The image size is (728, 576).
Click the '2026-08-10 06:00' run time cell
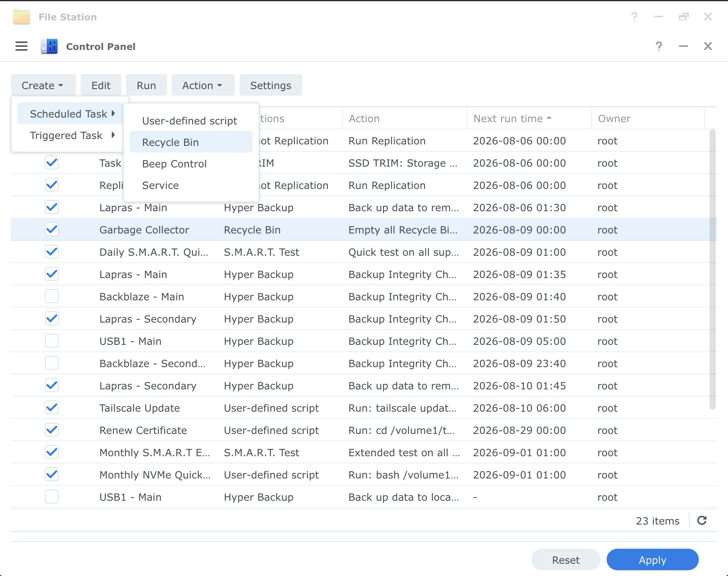click(519, 408)
